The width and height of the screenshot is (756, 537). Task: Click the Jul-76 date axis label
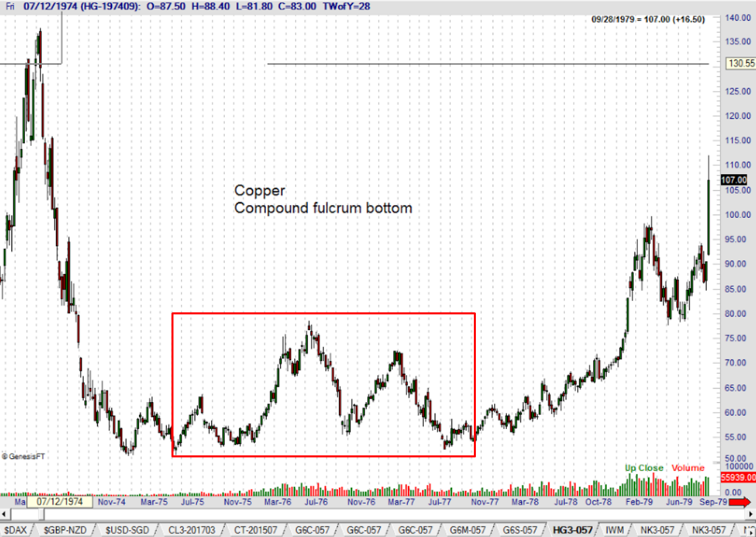(316, 502)
